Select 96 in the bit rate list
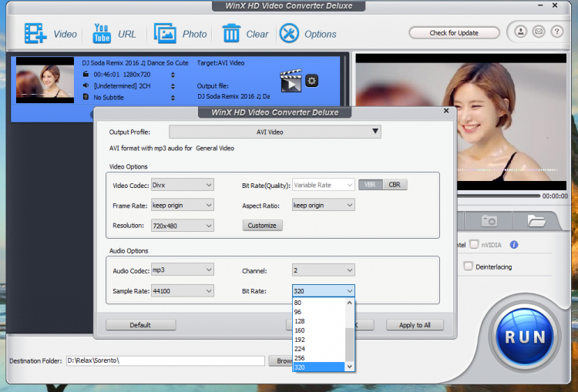 [319, 312]
